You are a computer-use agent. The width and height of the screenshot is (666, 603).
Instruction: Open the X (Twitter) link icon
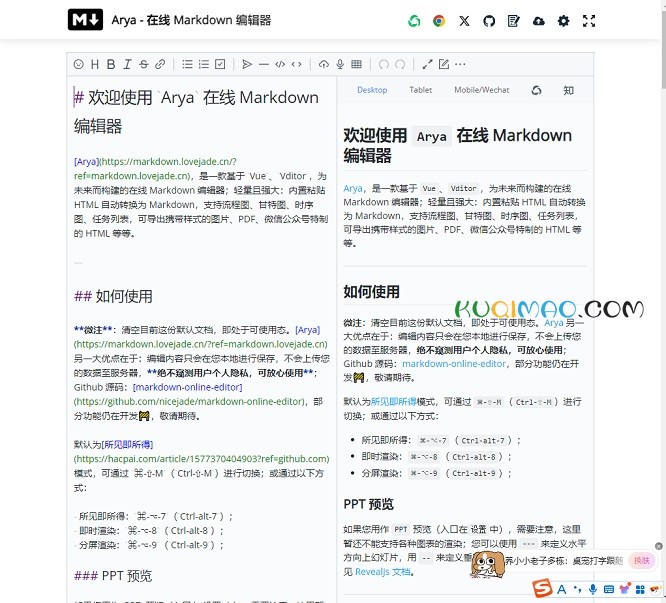464,21
